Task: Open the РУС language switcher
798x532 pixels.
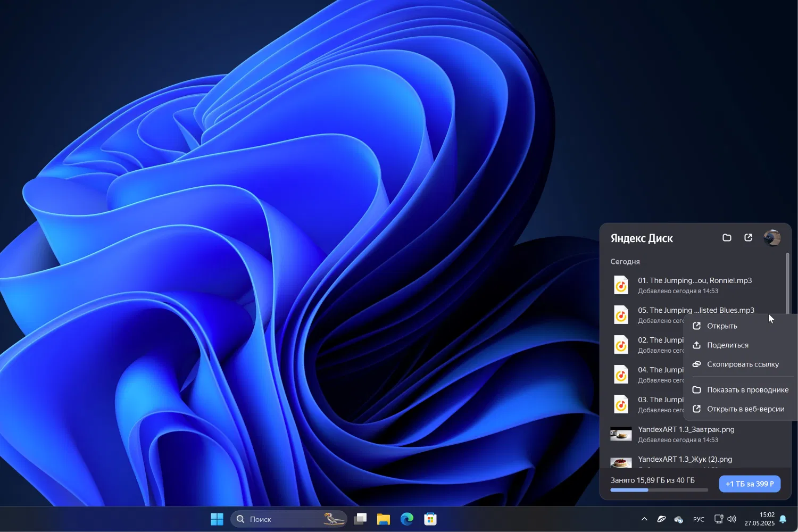Action: pyautogui.click(x=699, y=519)
